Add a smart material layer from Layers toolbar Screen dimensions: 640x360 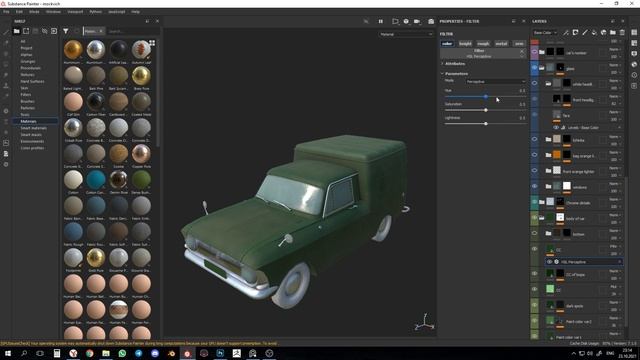603,32
